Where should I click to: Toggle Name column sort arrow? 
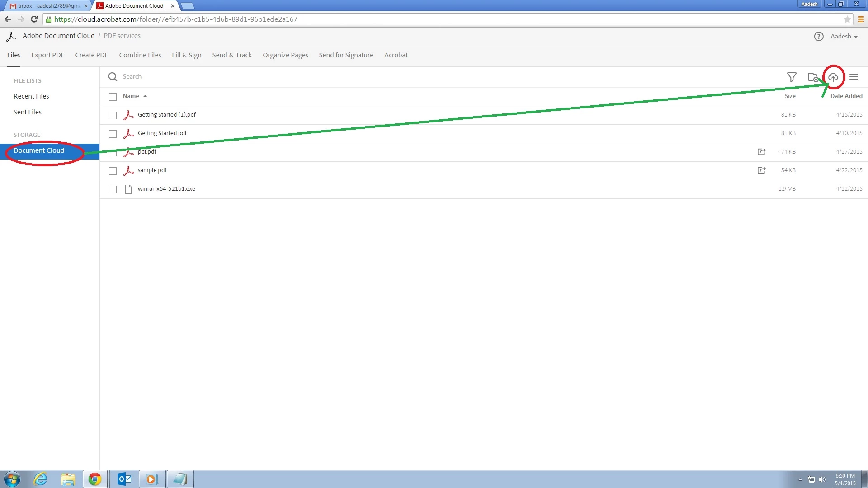click(145, 96)
